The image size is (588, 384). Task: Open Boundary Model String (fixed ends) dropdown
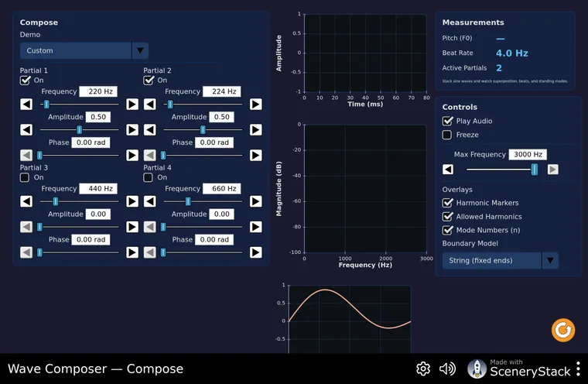[x=501, y=260]
